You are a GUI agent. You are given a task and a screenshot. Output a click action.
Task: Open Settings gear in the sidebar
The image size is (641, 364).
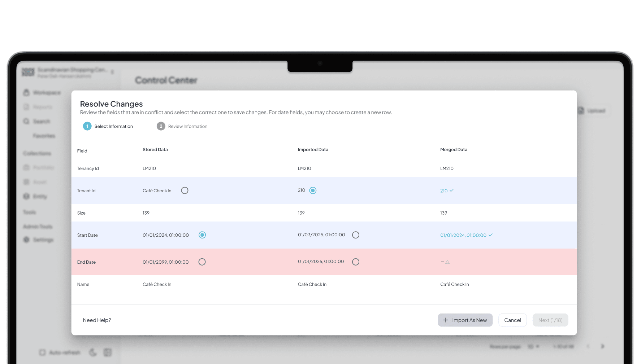(26, 240)
